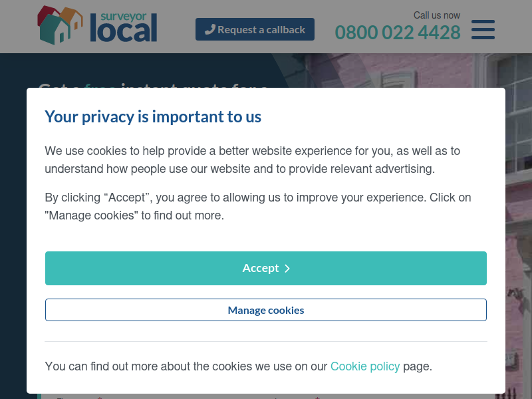Click Request a callback text
The width and height of the screenshot is (532, 399).
tap(261, 30)
